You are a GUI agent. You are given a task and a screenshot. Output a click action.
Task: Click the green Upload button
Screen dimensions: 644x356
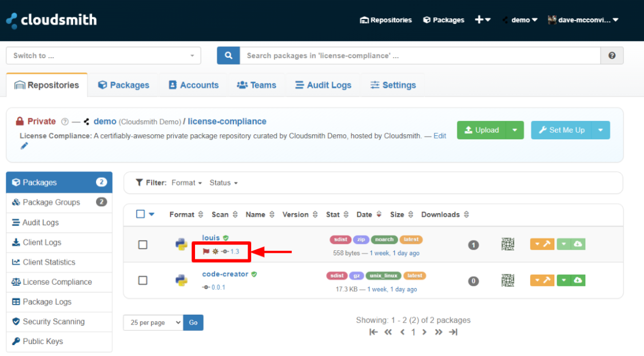[482, 130]
